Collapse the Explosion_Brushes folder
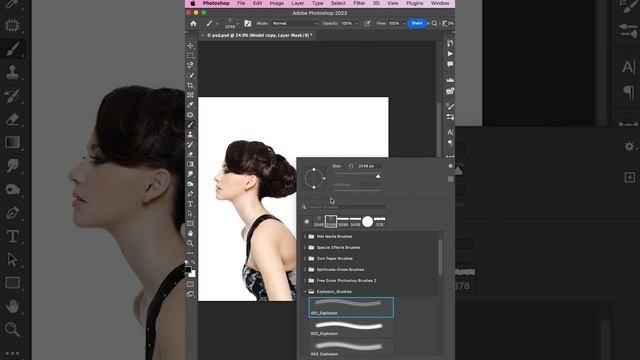640x360 pixels. pos(305,291)
